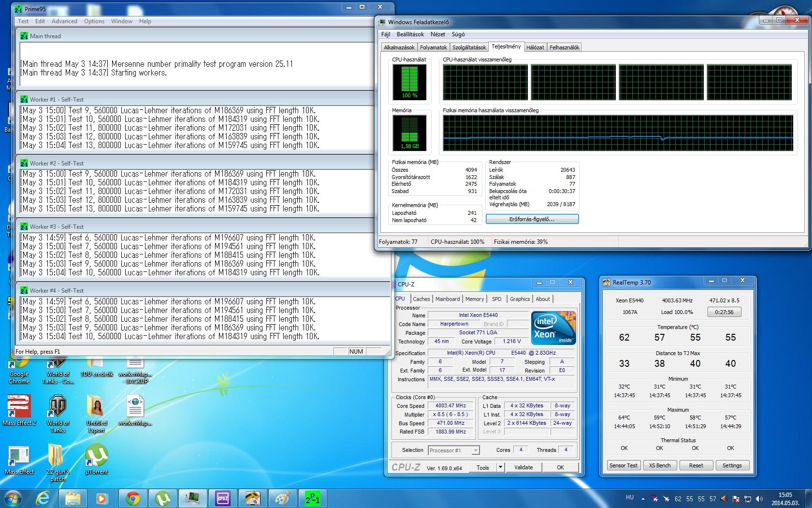The width and height of the screenshot is (812, 508).
Task: Open workerMap desktop file icon
Action: tap(135, 410)
